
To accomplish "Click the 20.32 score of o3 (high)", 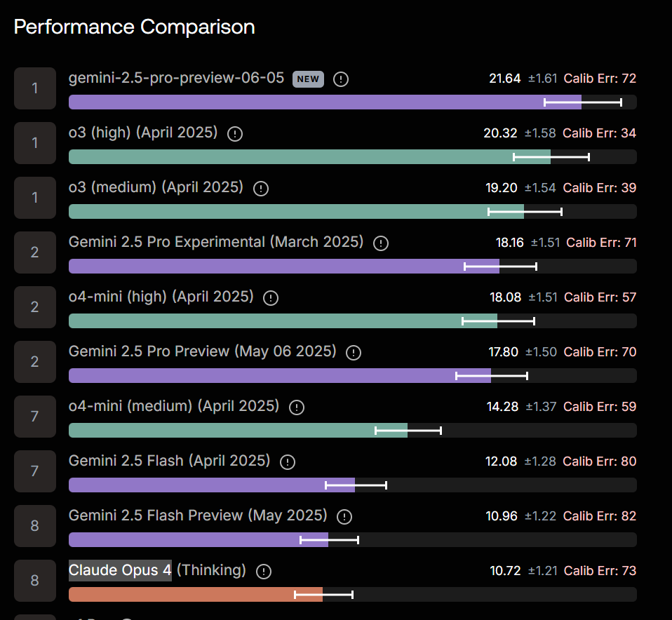I will (x=500, y=133).
